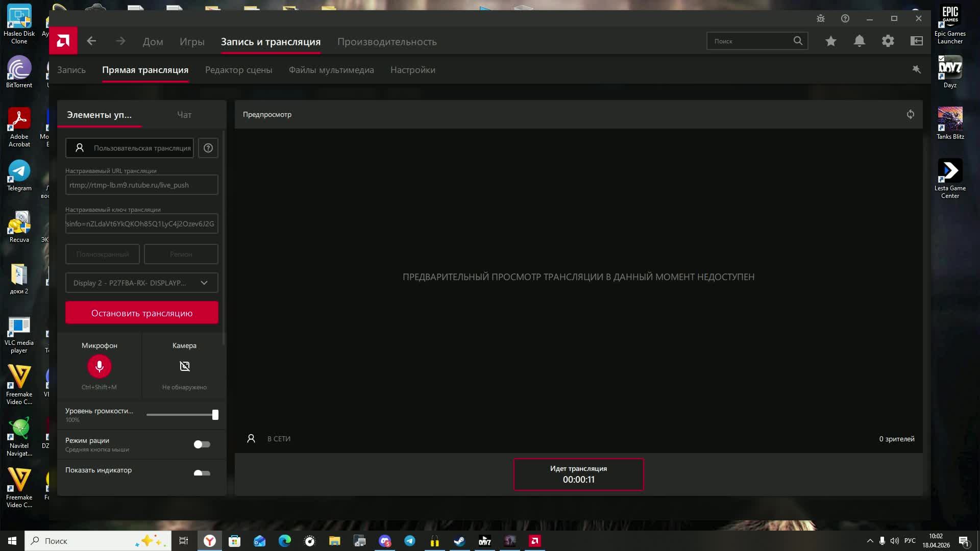Click the camera not detected icon

184,366
